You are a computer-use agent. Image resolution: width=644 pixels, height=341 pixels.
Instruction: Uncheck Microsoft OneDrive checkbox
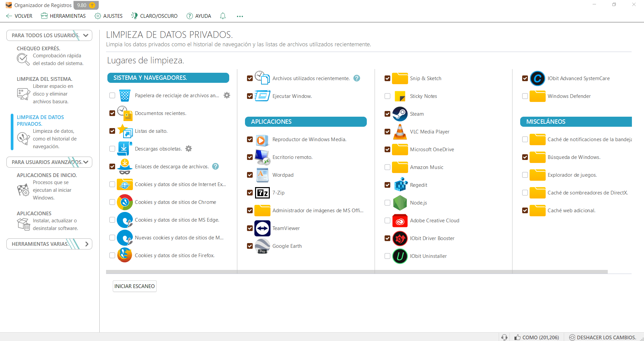[387, 150]
